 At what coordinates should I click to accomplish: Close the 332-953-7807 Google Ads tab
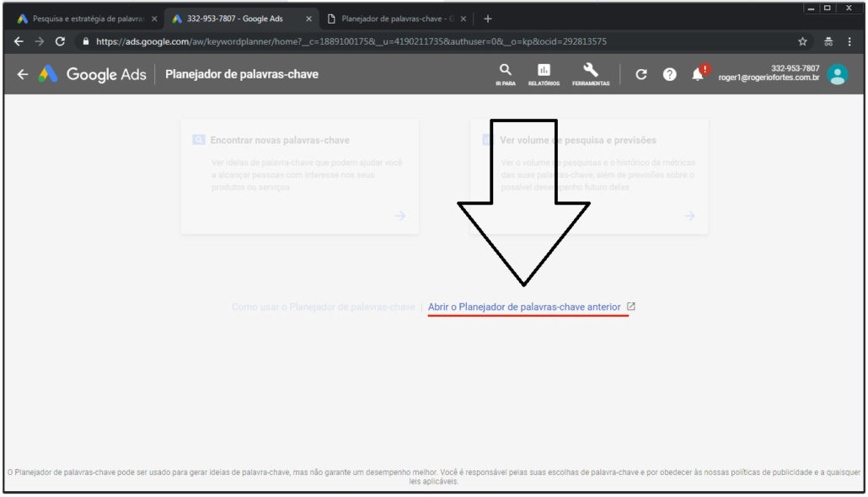click(308, 19)
